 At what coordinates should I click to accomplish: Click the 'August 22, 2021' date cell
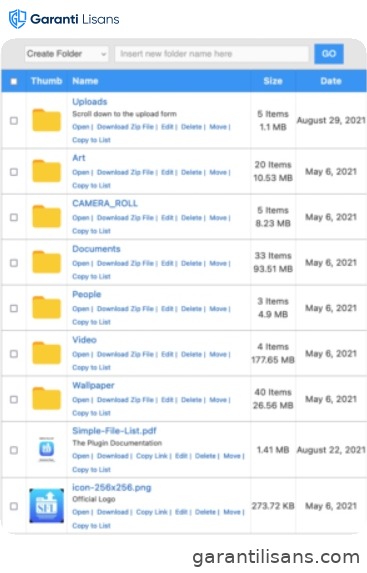click(x=331, y=450)
